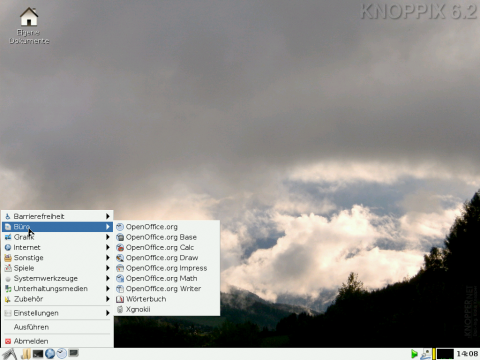Click the Einstellungen preferences icon

pos(8,313)
